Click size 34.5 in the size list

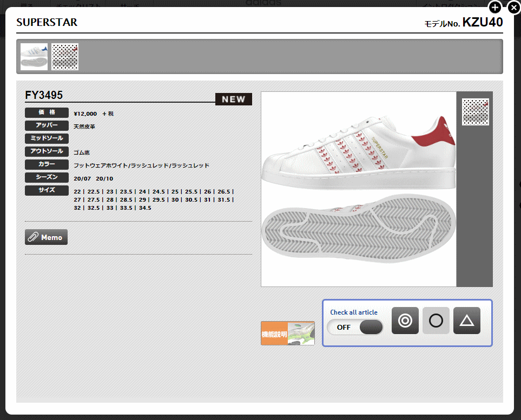[145, 208]
